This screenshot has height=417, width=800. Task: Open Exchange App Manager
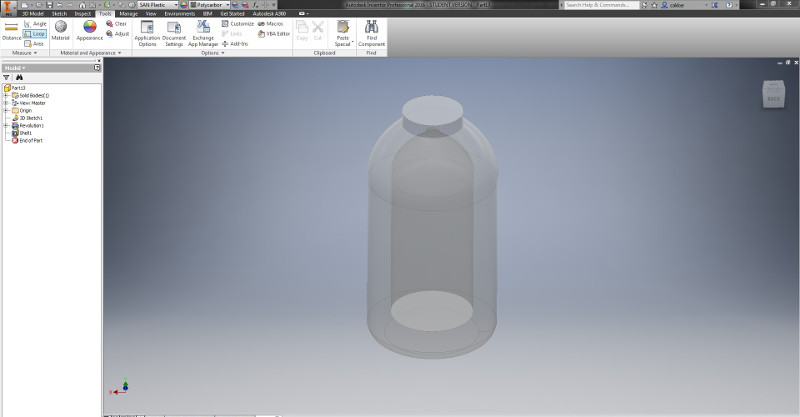(x=203, y=34)
